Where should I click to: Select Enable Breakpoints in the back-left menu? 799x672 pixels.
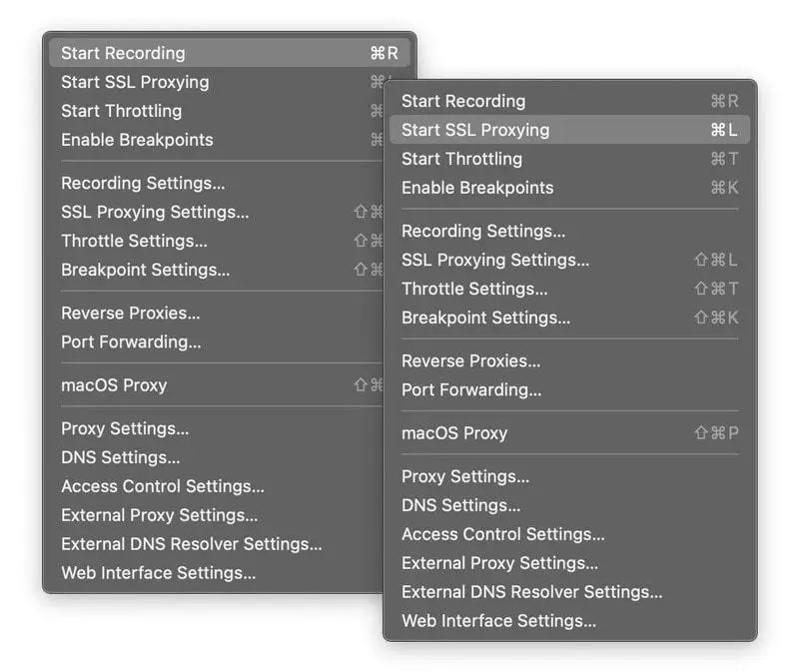(137, 140)
